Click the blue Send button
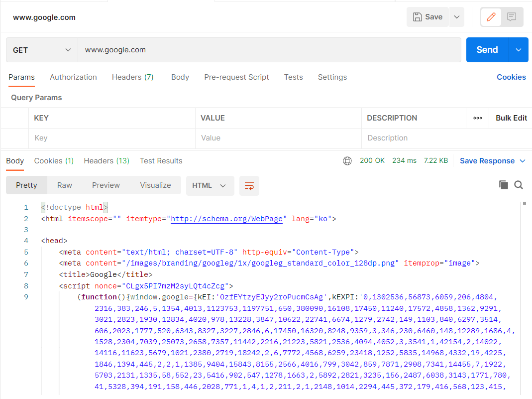Screen dimensions: 532x399 tap(487, 50)
